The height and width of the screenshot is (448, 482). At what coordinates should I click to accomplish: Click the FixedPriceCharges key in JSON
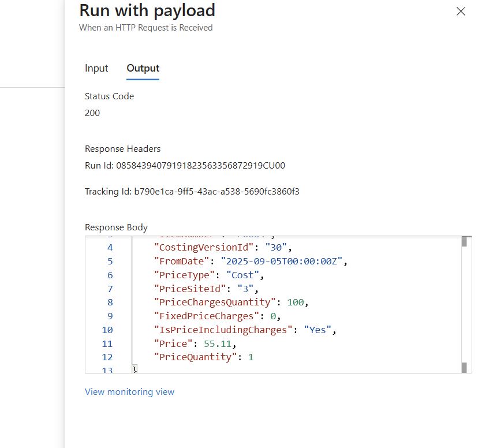(x=204, y=316)
